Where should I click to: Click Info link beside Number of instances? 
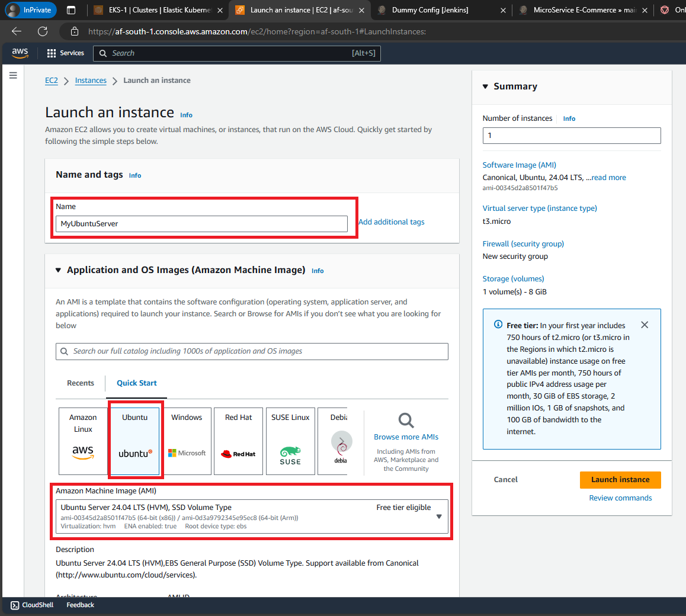pos(569,118)
